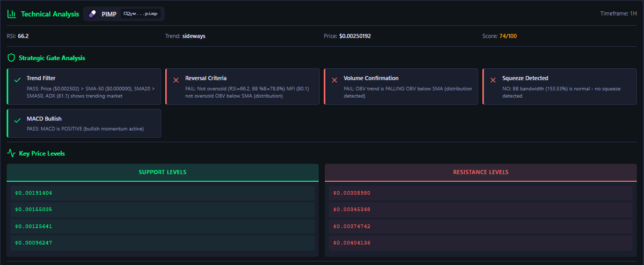Click the Strategic Gate Analysis heading
644x265 pixels.
[52, 58]
